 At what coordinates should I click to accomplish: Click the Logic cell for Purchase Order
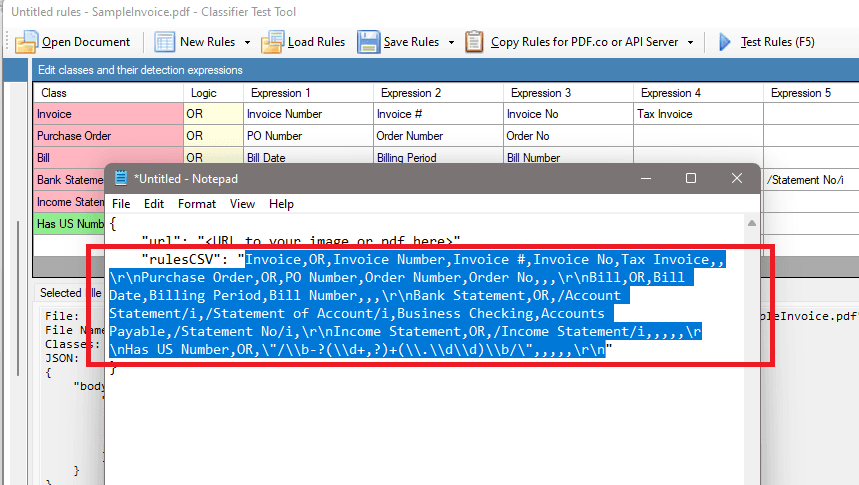pyautogui.click(x=212, y=136)
